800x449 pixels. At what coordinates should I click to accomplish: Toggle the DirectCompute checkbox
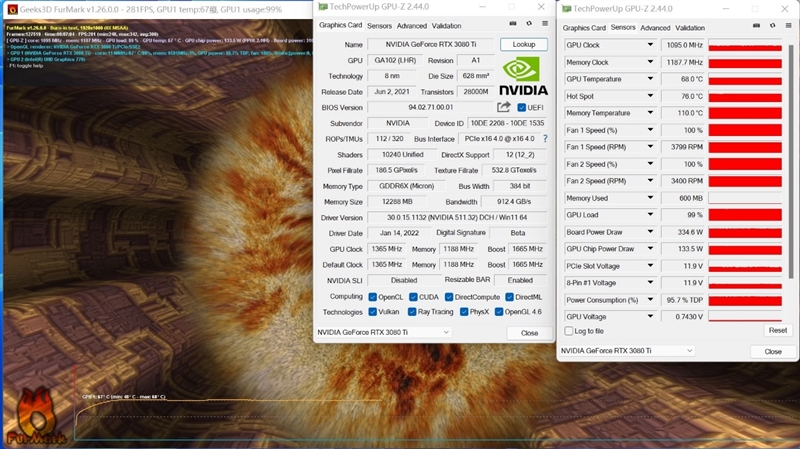tap(449, 297)
